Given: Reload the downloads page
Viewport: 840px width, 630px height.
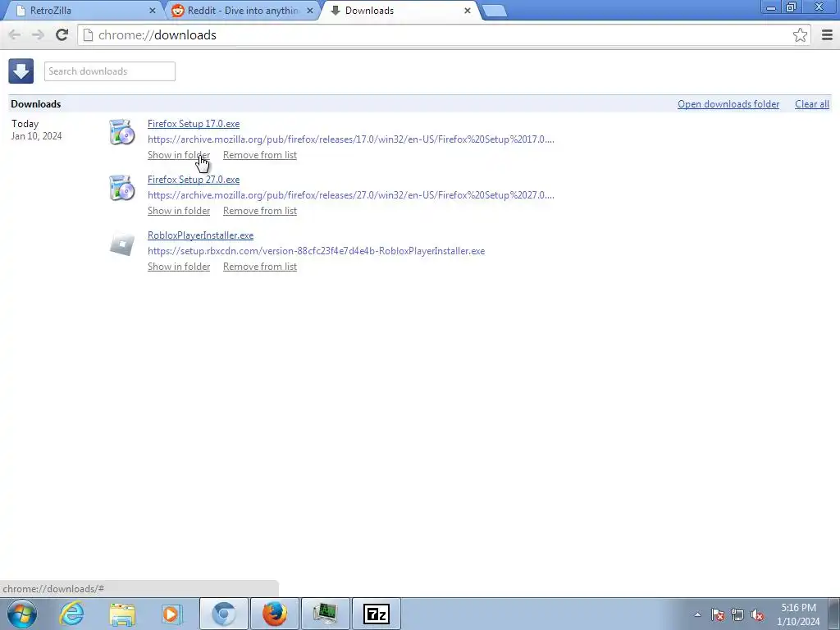Looking at the screenshot, I should click(62, 34).
